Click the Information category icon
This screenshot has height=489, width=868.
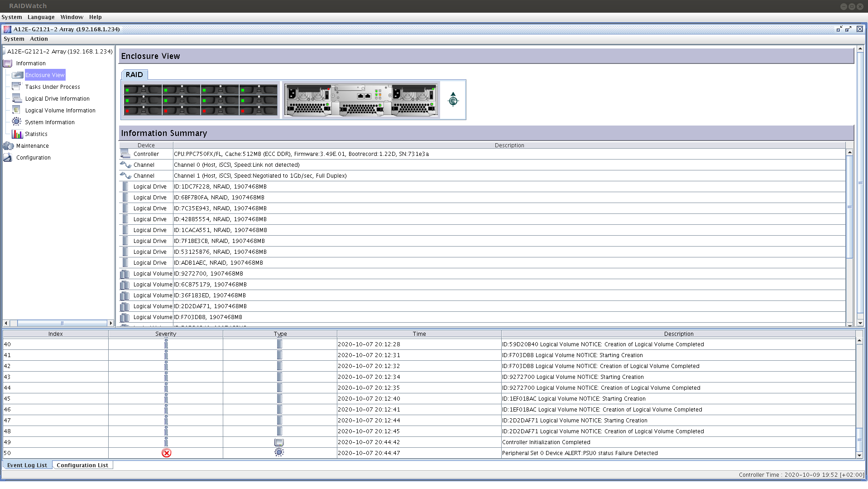click(x=8, y=63)
